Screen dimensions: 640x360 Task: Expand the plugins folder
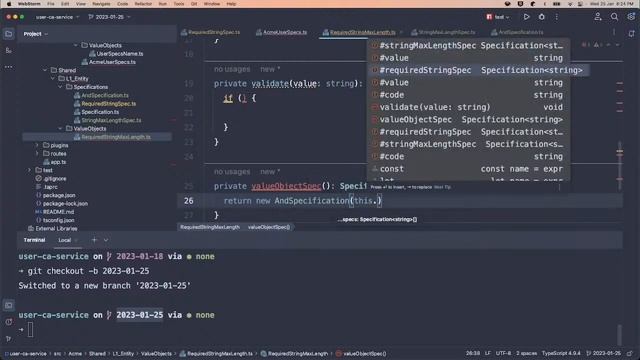(37, 145)
